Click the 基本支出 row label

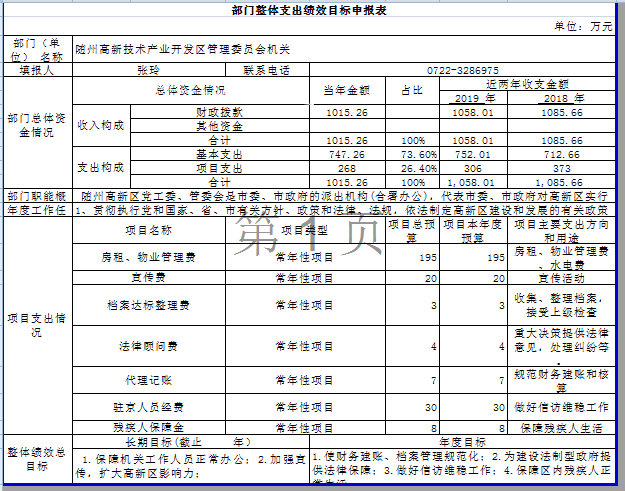[220, 153]
